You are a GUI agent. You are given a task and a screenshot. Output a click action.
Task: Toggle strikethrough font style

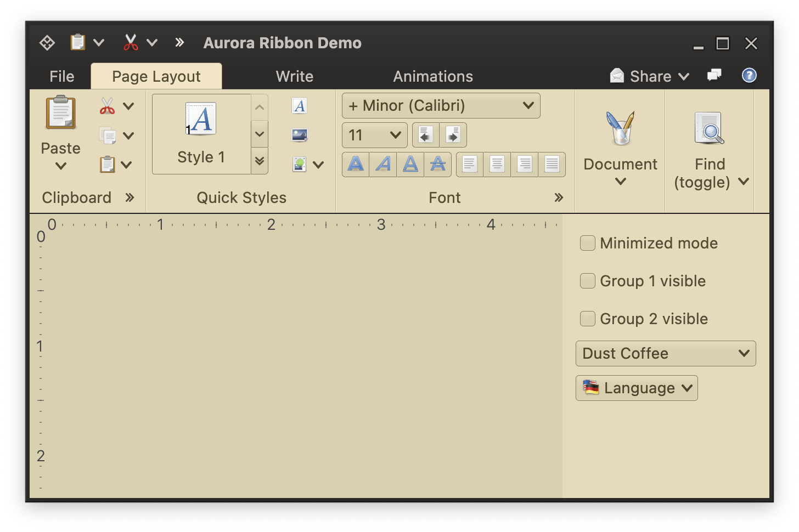tap(438, 164)
